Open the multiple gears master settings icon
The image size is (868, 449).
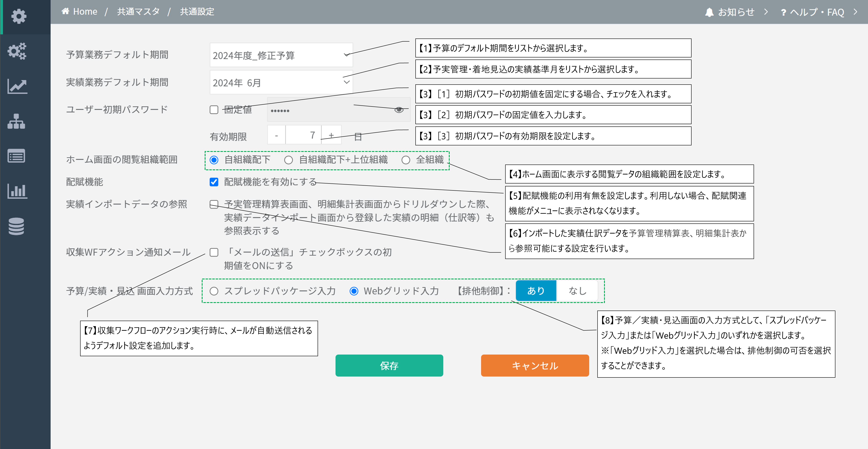click(17, 51)
